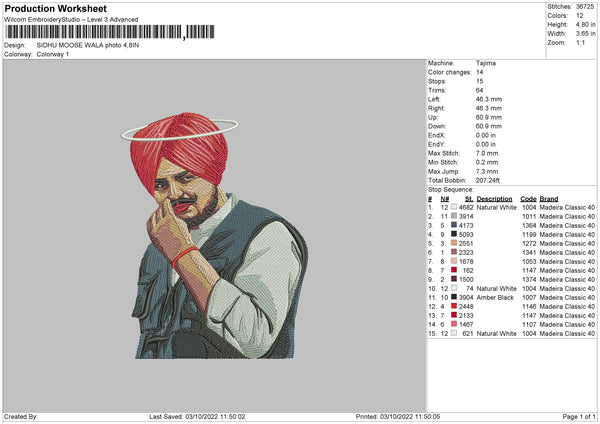Click the 'Amber Black' description

pos(495,297)
